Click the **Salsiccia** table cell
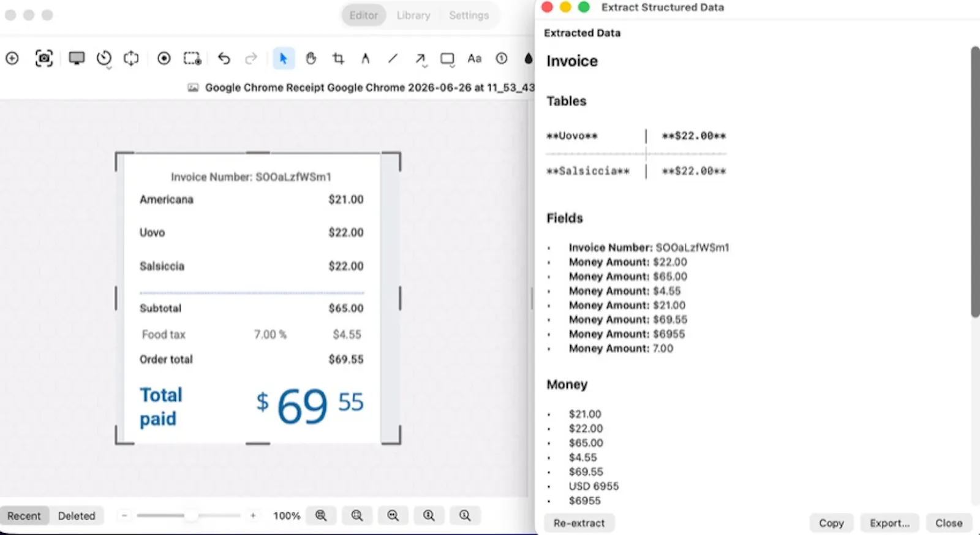The width and height of the screenshot is (980, 535). pyautogui.click(x=587, y=171)
